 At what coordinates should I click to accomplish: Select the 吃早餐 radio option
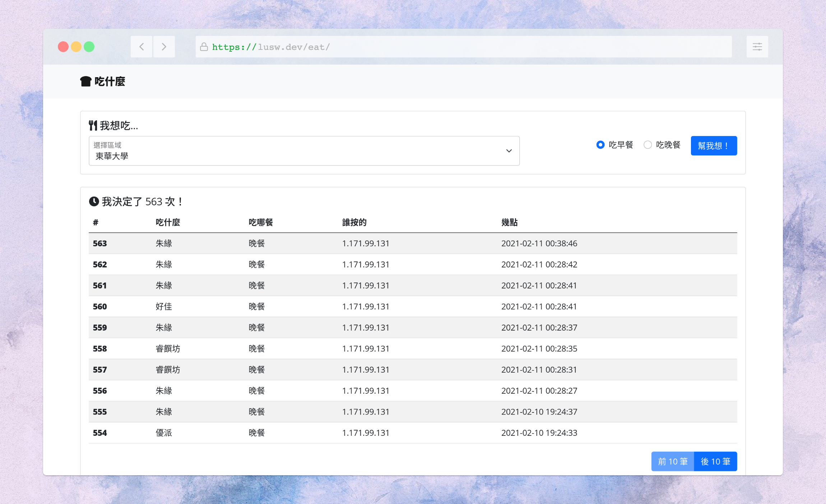(600, 145)
